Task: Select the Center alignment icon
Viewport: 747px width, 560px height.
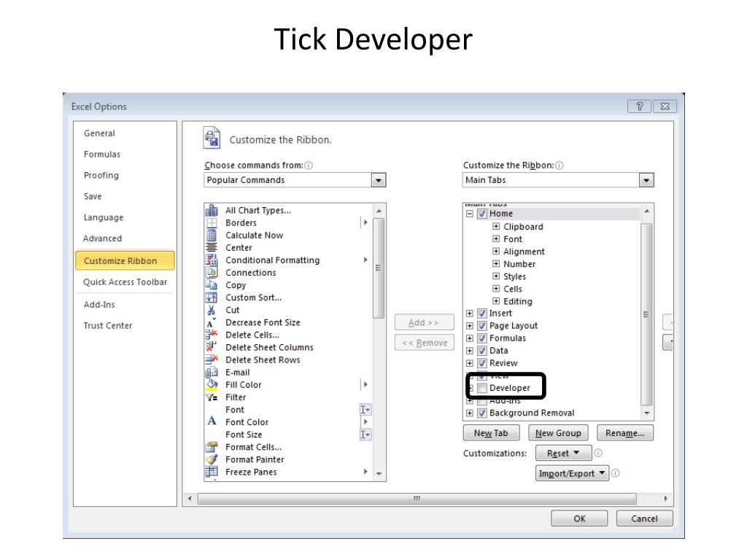Action: pyautogui.click(x=212, y=247)
